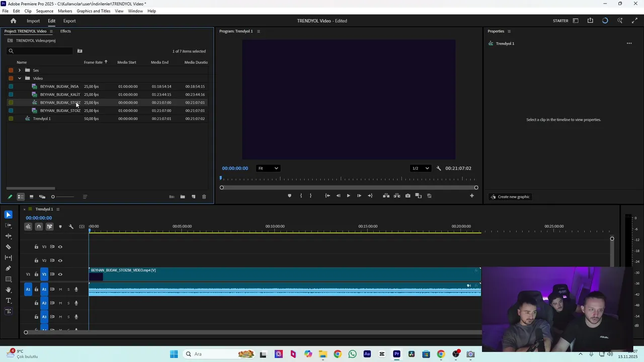Select the Slip tool
Image resolution: width=644 pixels, height=362 pixels.
pyautogui.click(x=8, y=257)
